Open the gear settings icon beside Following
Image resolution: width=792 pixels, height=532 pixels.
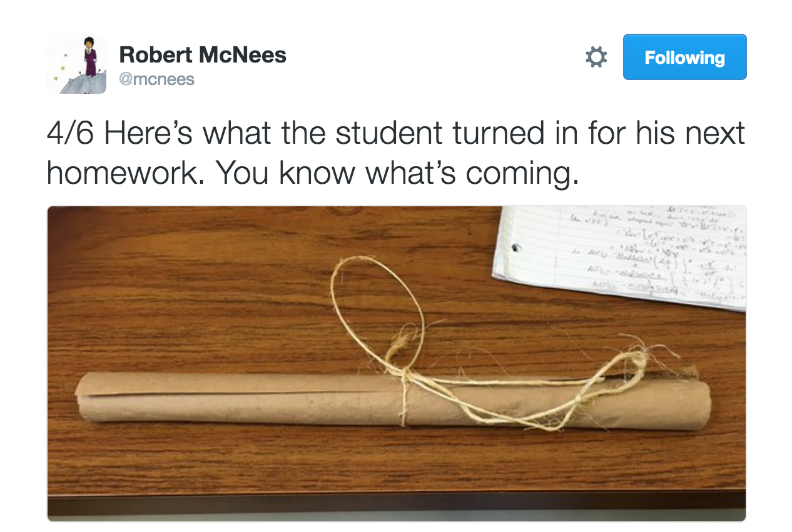coord(596,58)
